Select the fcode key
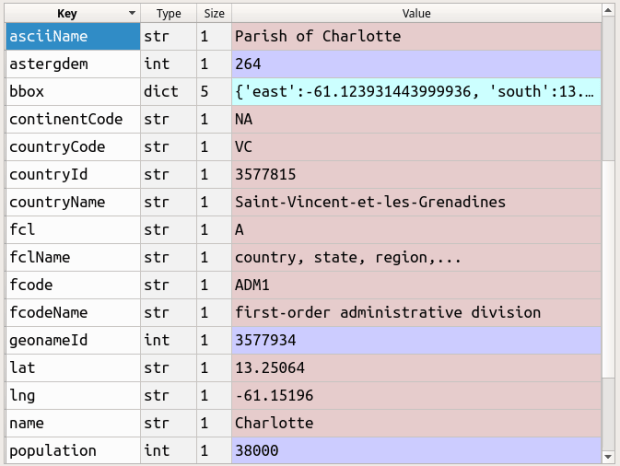This screenshot has height=466, width=620. 73,285
